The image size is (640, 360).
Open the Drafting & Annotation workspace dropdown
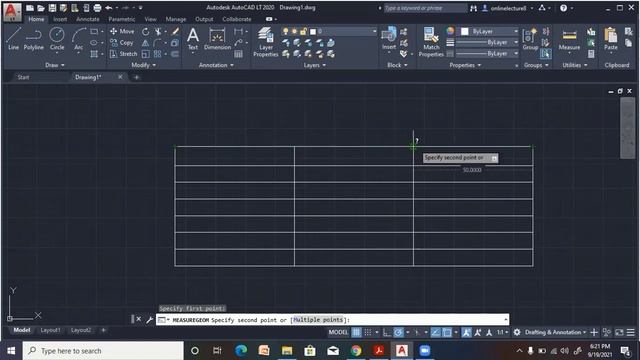click(556, 332)
